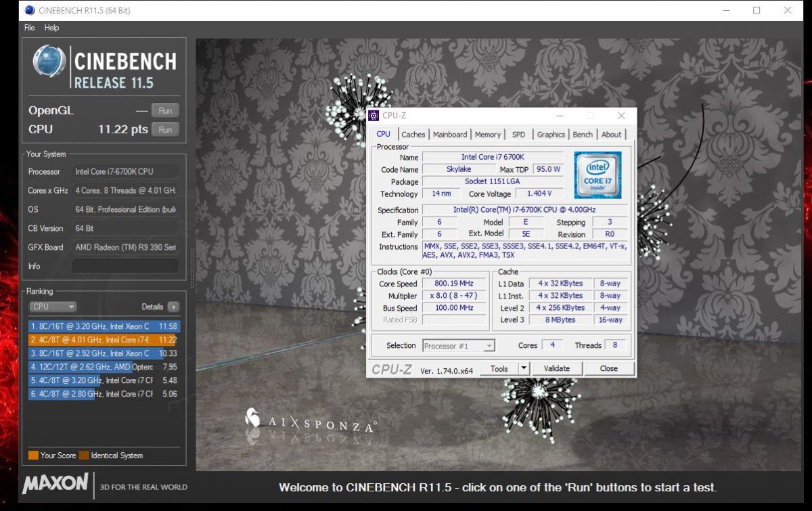Screen dimensions: 812x511
Task: Open Processor #1 selection dropdown
Action: 459,346
